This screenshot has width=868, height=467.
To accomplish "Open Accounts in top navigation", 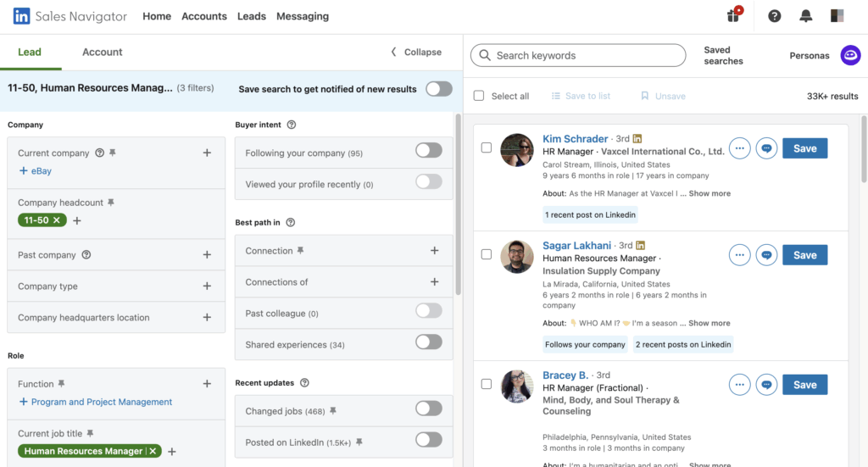I will [204, 16].
